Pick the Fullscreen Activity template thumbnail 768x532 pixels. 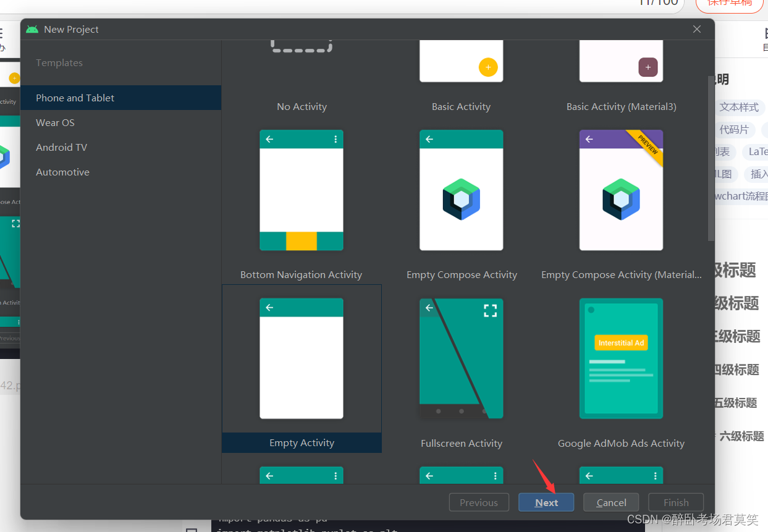pyautogui.click(x=461, y=358)
